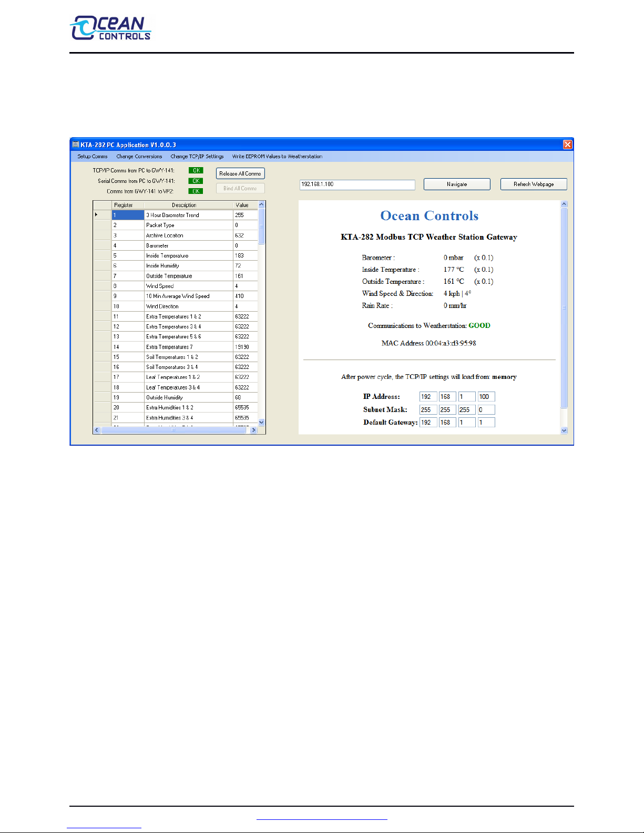
Task: Click the webpage panel scroll up arrow
Action: (x=564, y=204)
